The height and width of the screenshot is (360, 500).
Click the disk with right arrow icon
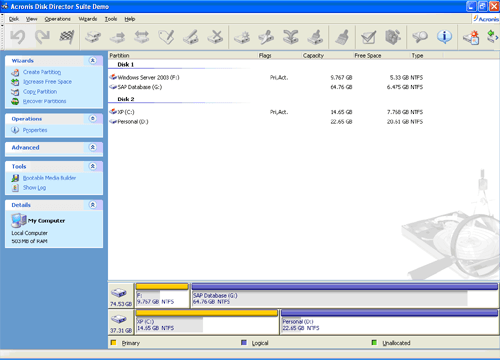click(x=117, y=37)
